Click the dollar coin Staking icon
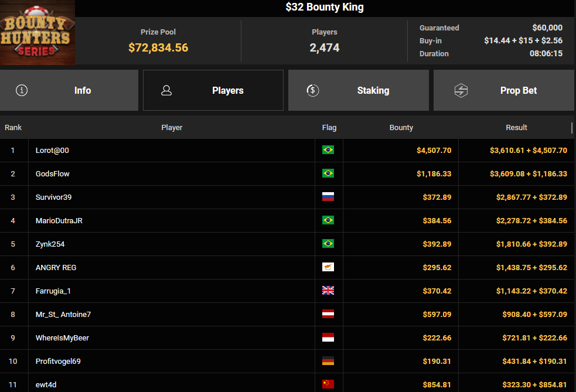The height and width of the screenshot is (392, 576). pyautogui.click(x=313, y=90)
